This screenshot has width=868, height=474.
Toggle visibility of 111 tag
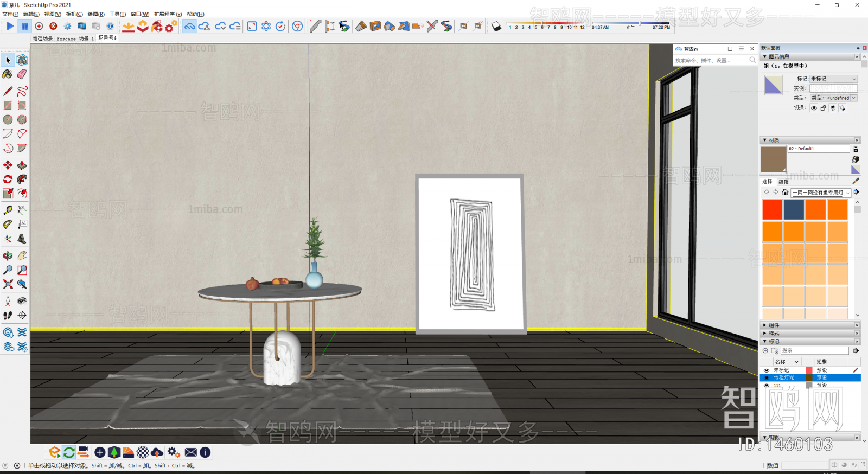pyautogui.click(x=767, y=386)
